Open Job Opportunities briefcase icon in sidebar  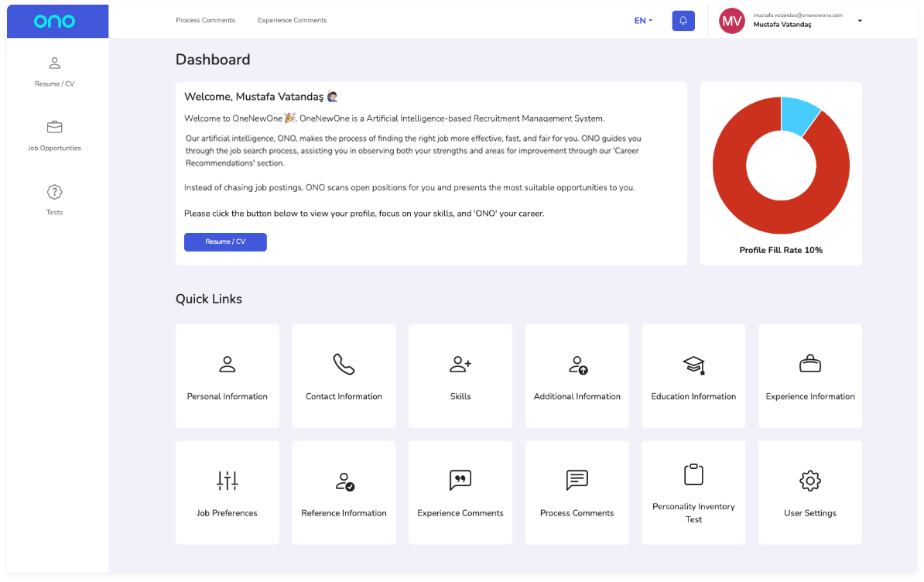54,127
